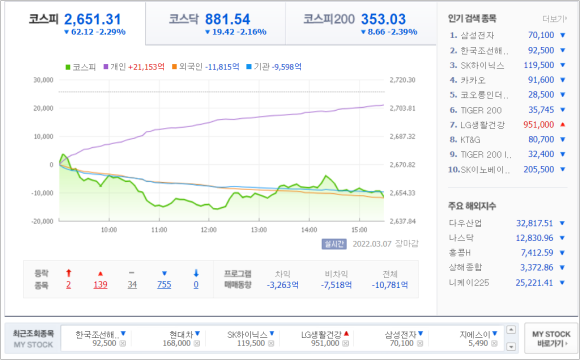Screen dimensions: 580x360
Task: Open 한국조선해양 popular search entry
Action: (x=484, y=50)
